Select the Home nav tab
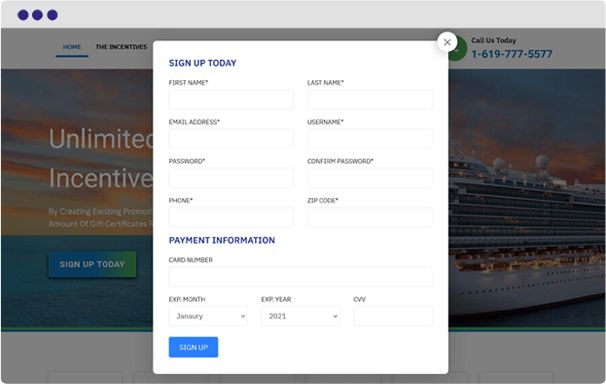Viewport: 606px width, 384px height. pos(72,47)
